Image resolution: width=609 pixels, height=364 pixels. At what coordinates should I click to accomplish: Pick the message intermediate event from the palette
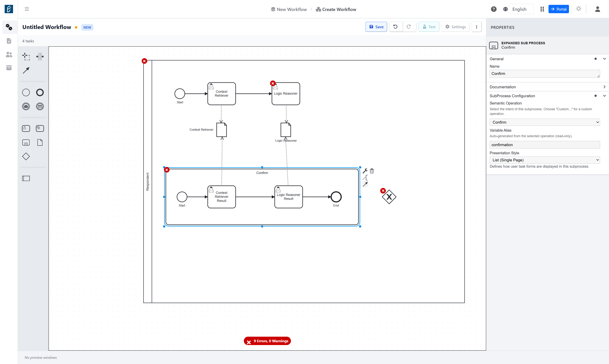(x=40, y=107)
